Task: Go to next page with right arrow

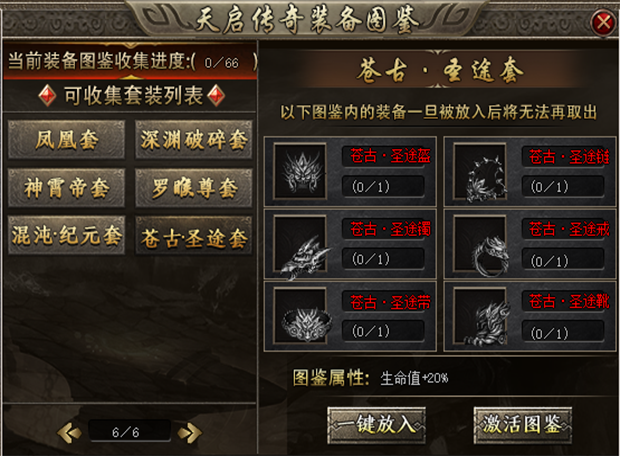Action: [x=189, y=432]
